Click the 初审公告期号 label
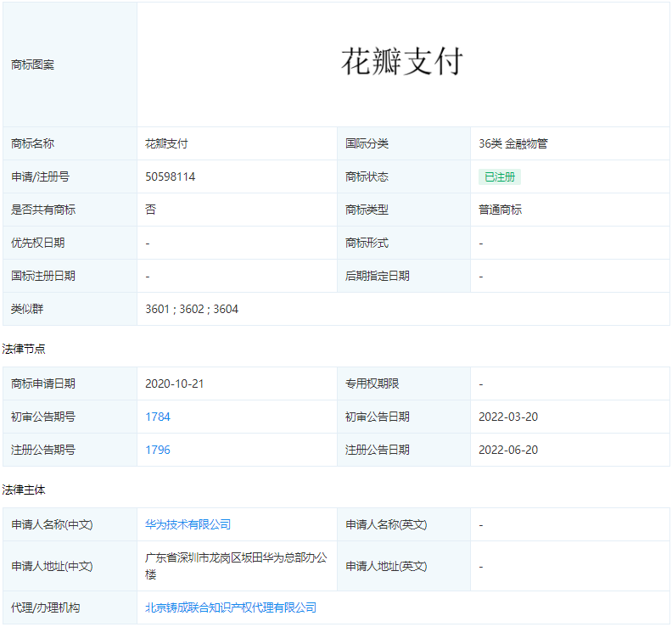 coord(43,417)
